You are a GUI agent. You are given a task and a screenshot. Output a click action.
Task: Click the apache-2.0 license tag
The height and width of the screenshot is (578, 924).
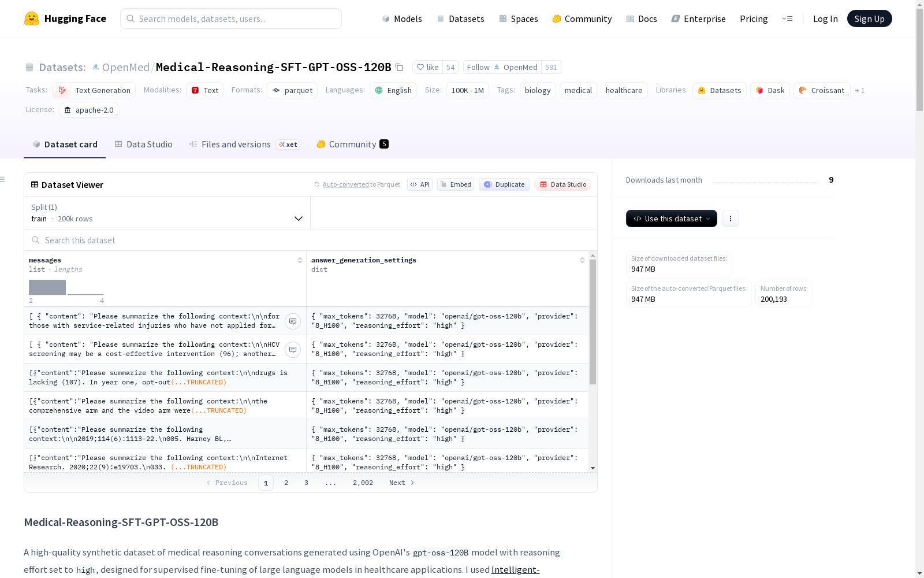coord(89,110)
